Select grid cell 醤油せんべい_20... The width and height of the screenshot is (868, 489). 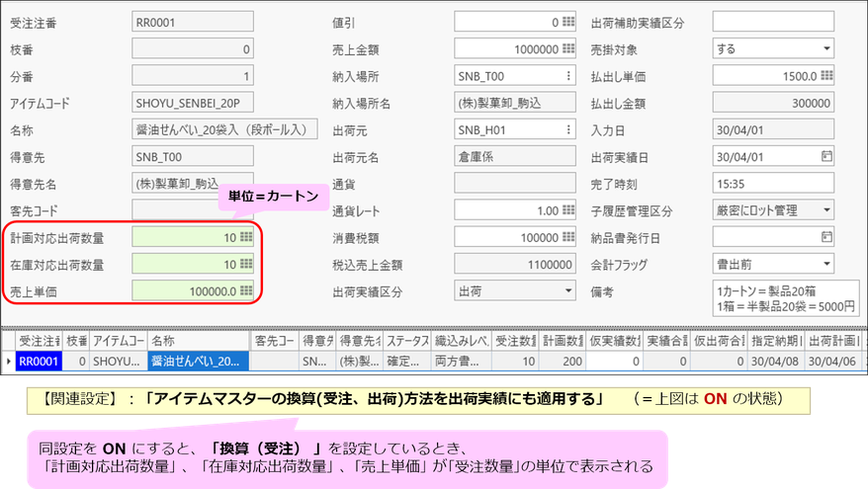(198, 362)
